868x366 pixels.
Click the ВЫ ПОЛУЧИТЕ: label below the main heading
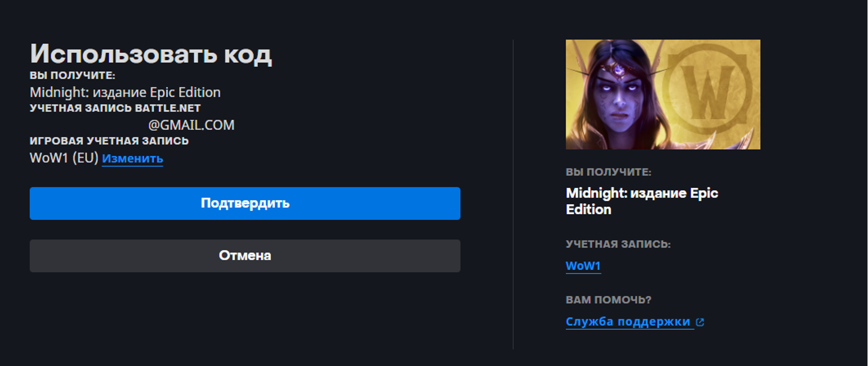[x=72, y=75]
